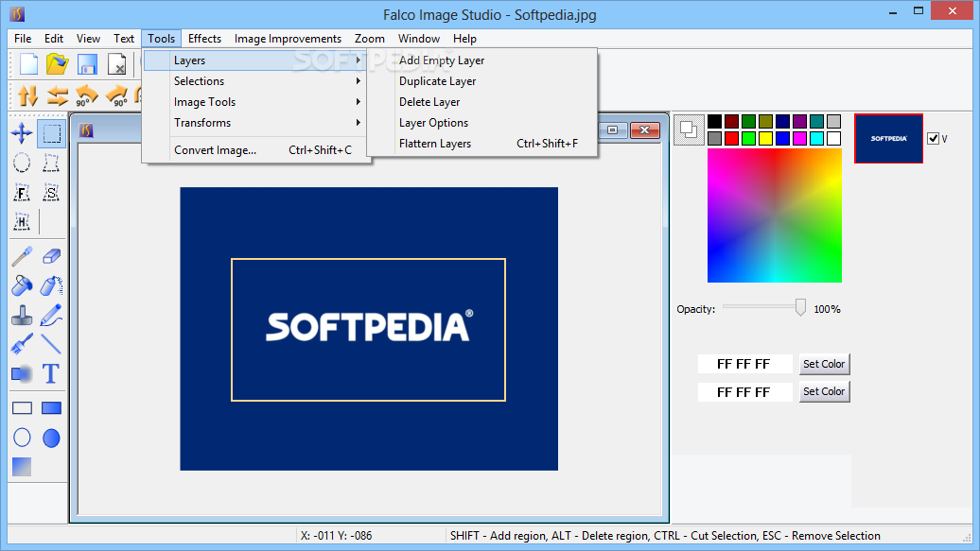Screen dimensions: 980x551
Task: Open the Effects menu
Action: [204, 39]
